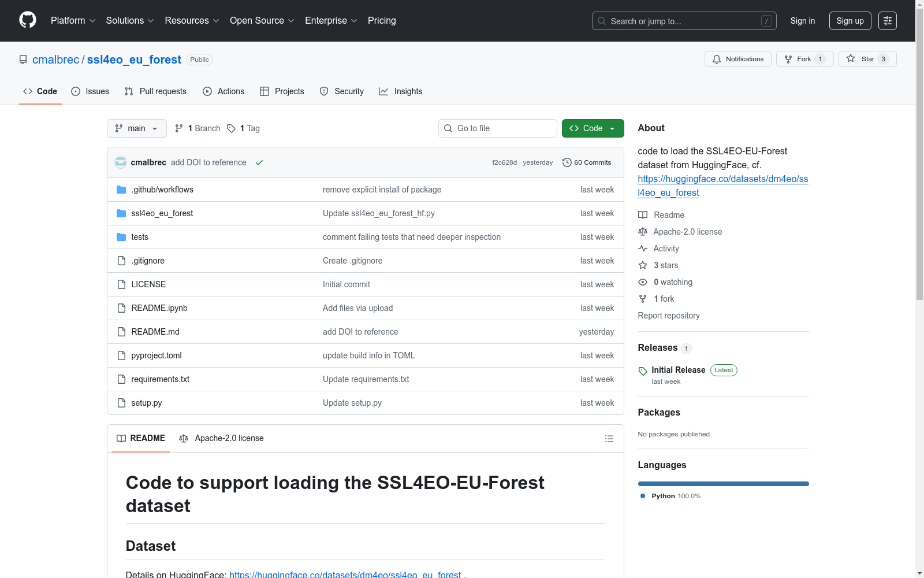Click the Readme book icon in About
This screenshot has height=578, width=924.
(x=643, y=215)
